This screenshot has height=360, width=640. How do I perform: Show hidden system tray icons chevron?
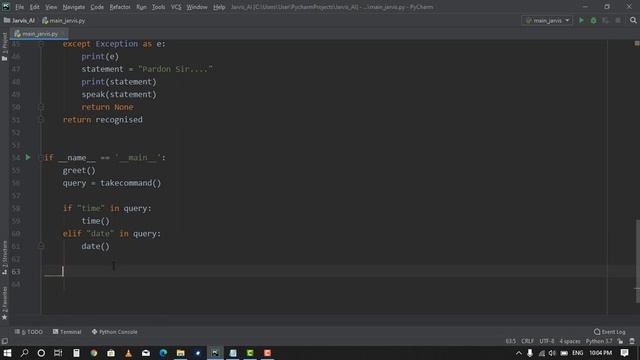519,353
